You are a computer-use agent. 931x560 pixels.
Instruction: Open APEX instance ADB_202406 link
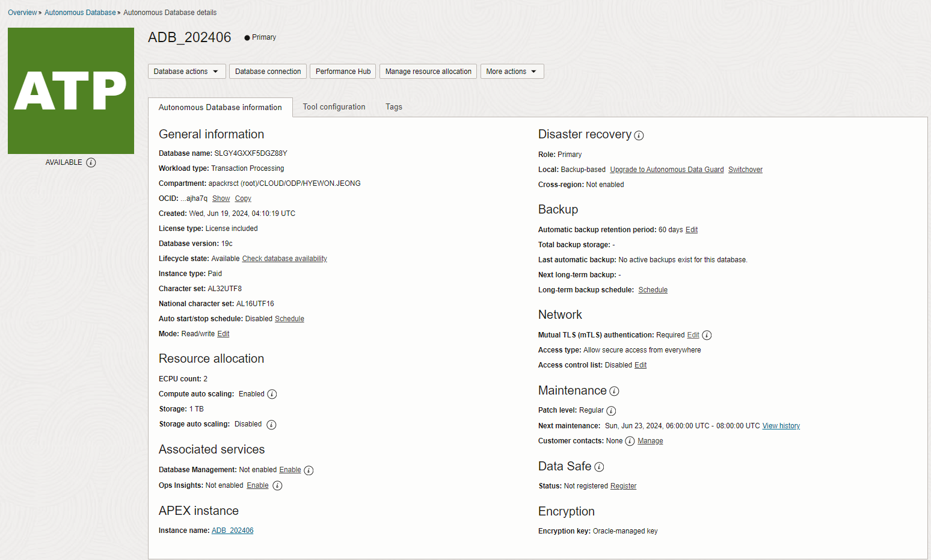point(232,531)
